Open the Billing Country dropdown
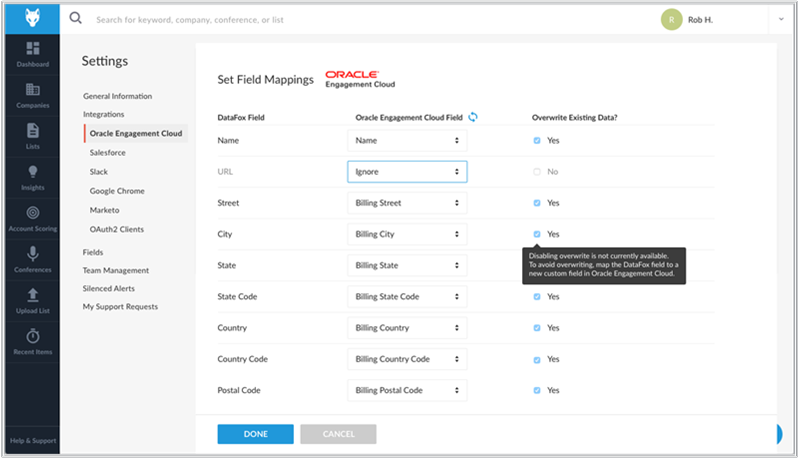 coord(407,328)
